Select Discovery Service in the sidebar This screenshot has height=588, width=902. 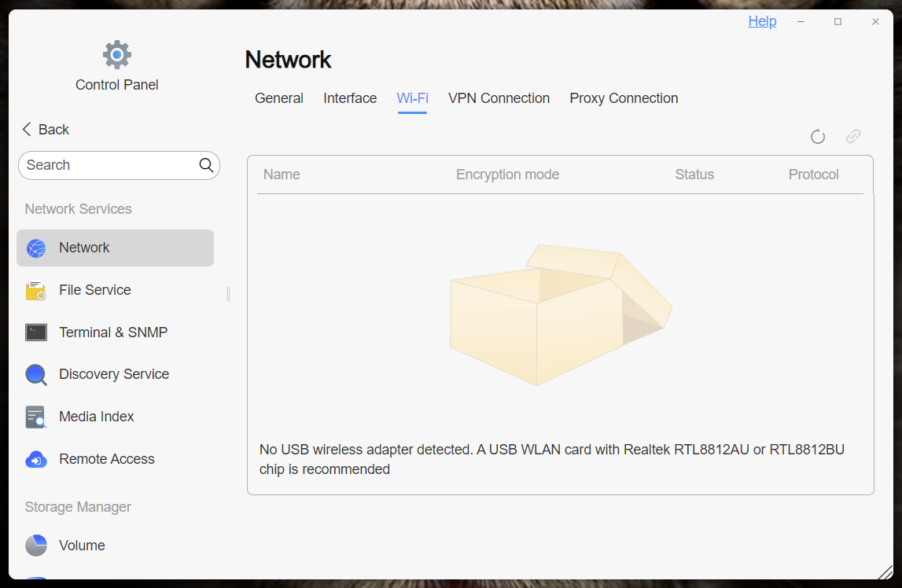(115, 374)
